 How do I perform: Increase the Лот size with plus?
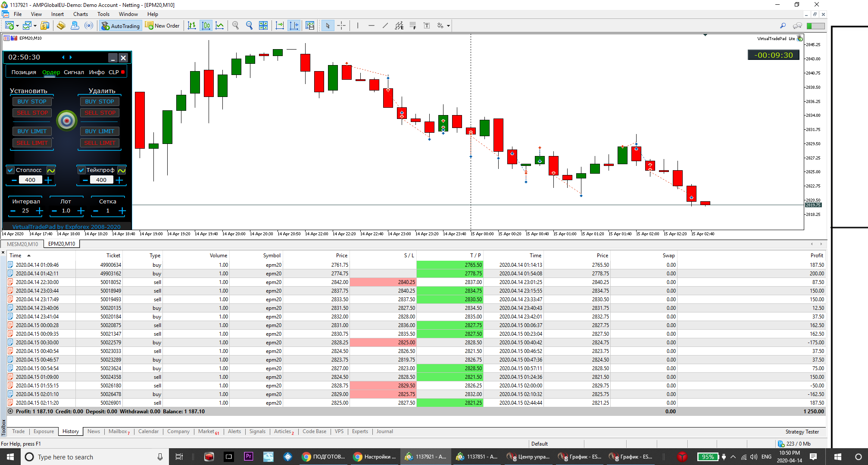(x=81, y=211)
